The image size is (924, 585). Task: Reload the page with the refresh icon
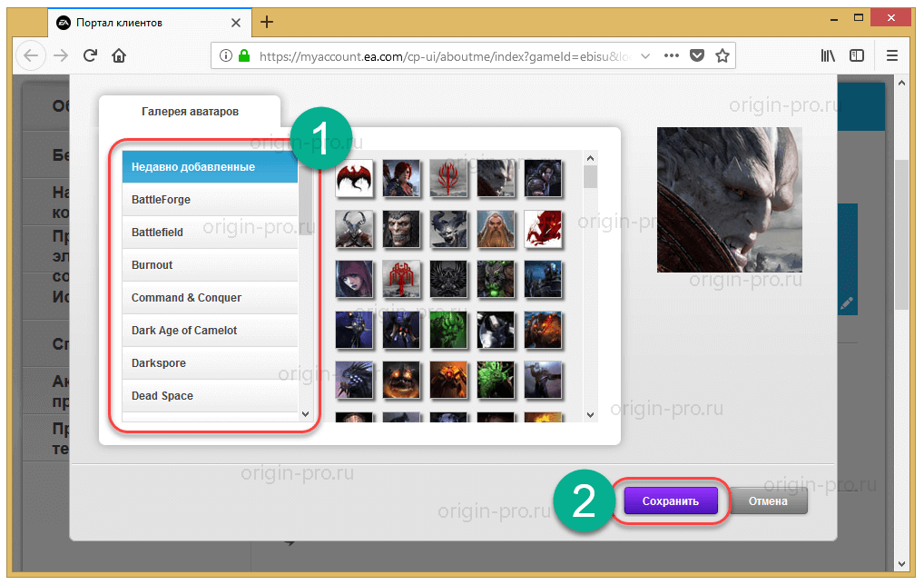(90, 55)
